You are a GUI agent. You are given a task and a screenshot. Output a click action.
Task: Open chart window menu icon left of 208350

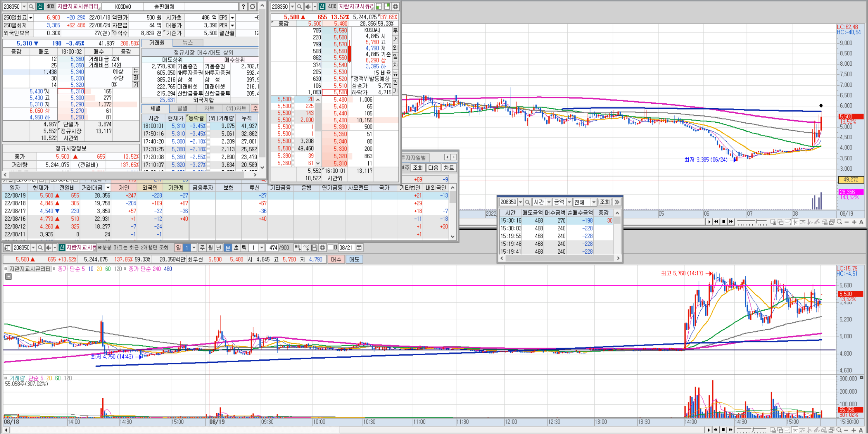(x=7, y=247)
